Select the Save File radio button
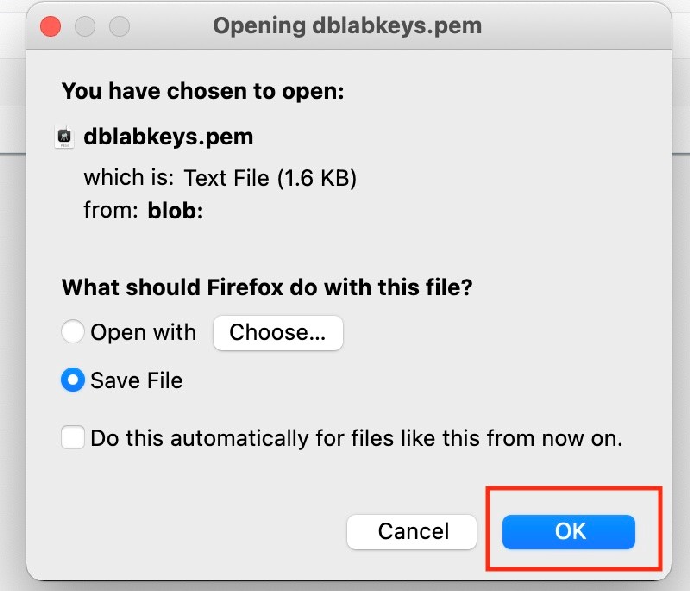The width and height of the screenshot is (690, 591). (73, 381)
